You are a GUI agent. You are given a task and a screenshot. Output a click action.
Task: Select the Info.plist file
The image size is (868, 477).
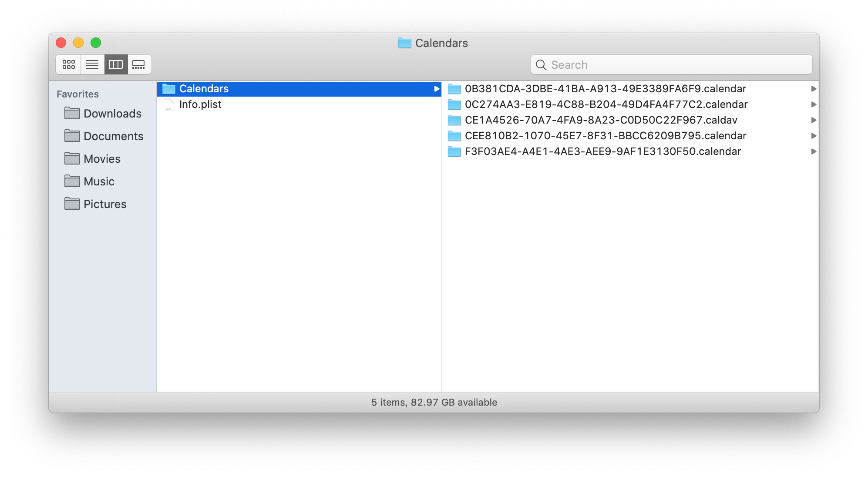point(299,104)
